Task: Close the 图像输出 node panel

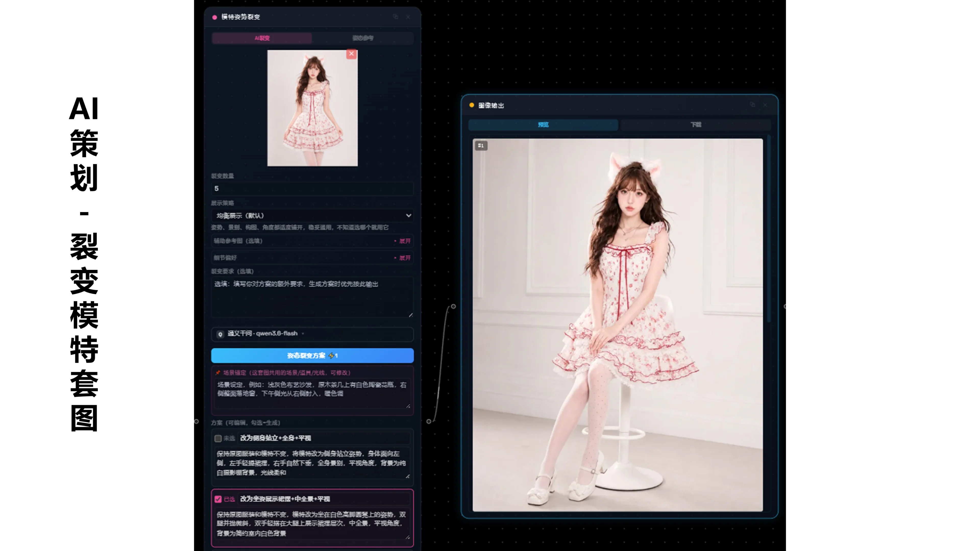Action: pos(765,105)
